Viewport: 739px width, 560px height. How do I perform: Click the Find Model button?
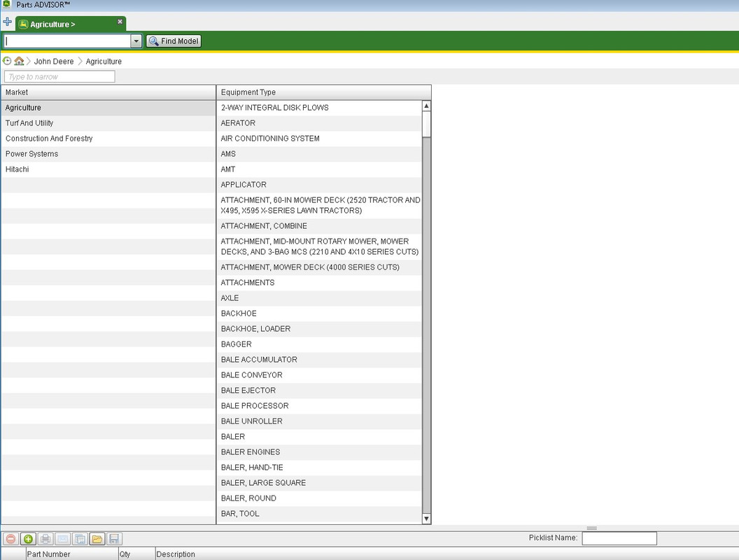174,41
